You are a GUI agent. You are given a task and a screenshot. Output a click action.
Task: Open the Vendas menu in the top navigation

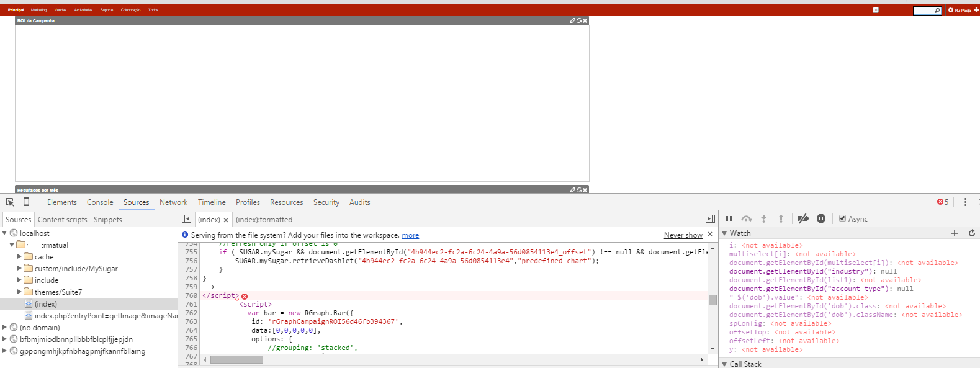[x=60, y=10]
